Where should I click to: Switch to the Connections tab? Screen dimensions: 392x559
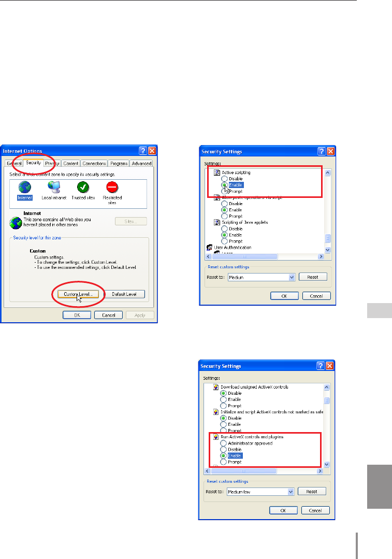point(94,164)
